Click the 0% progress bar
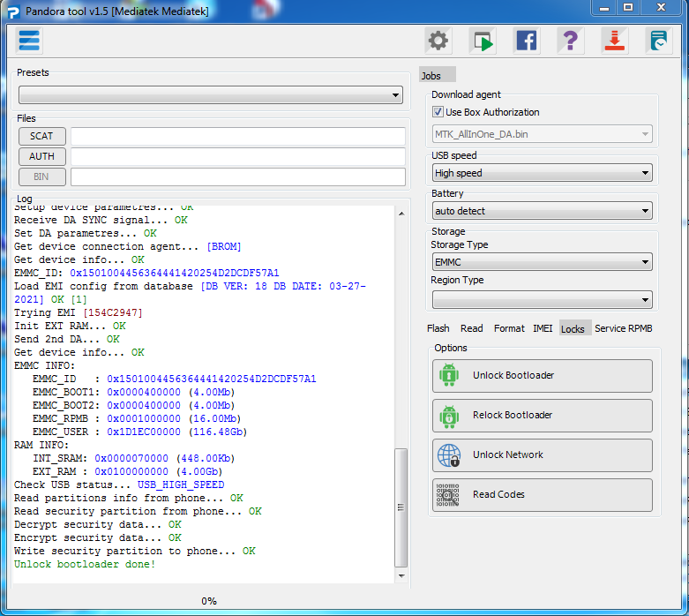The width and height of the screenshot is (689, 616). 209,601
